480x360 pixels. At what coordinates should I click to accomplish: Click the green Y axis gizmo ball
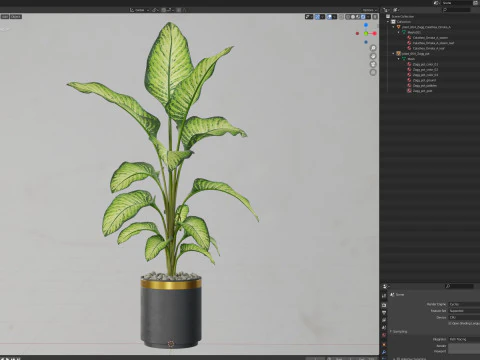pyautogui.click(x=366, y=33)
